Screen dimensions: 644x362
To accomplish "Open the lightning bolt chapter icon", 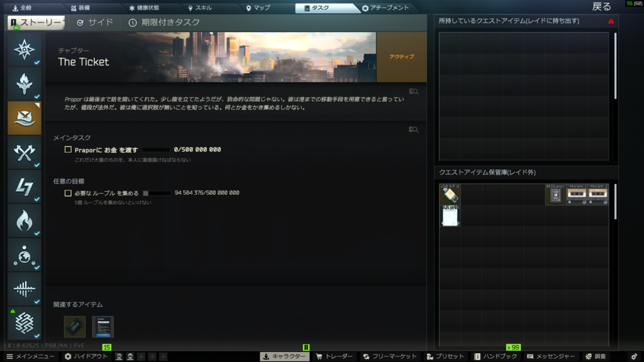I will coord(25,187).
